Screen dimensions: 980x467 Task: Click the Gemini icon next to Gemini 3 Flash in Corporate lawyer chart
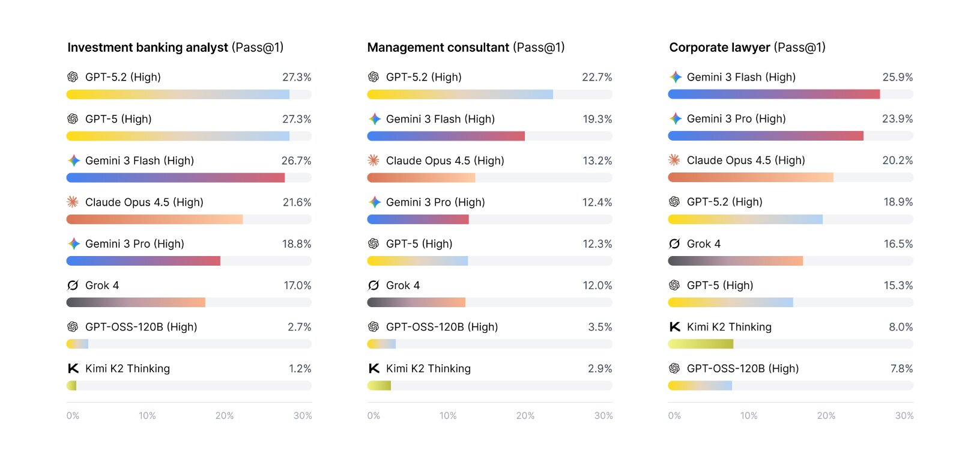(x=675, y=77)
